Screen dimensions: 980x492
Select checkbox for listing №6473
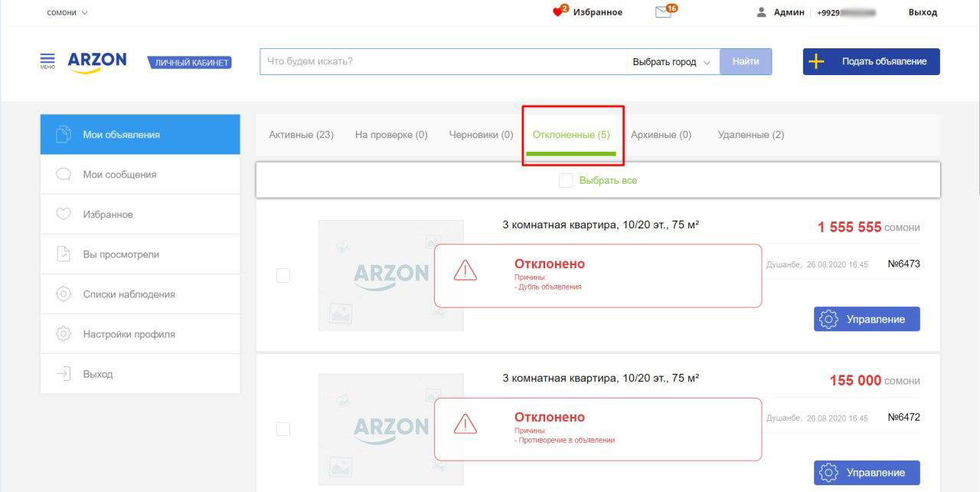283,275
